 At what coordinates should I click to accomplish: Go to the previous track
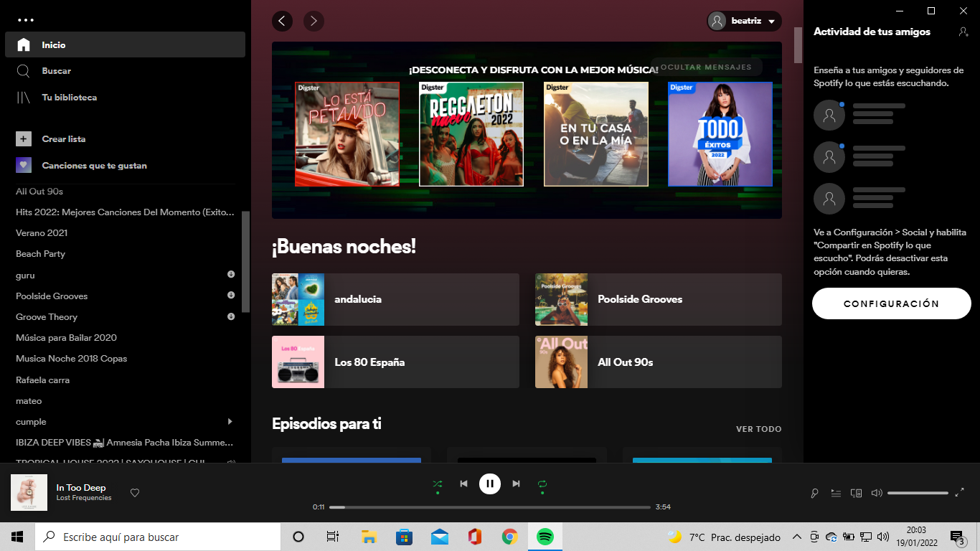463,484
